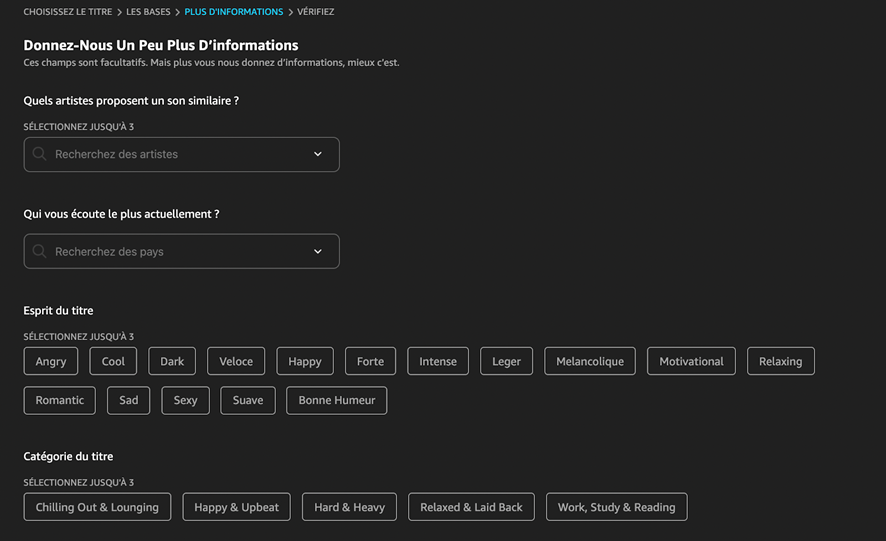
Task: Go to Choisissez le titre breadcrumb step
Action: pos(68,12)
